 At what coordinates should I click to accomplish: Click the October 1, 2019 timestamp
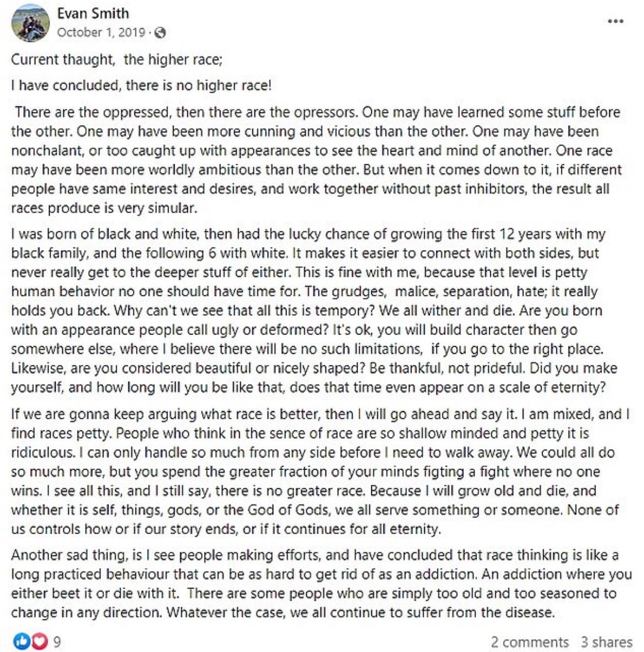[101, 33]
